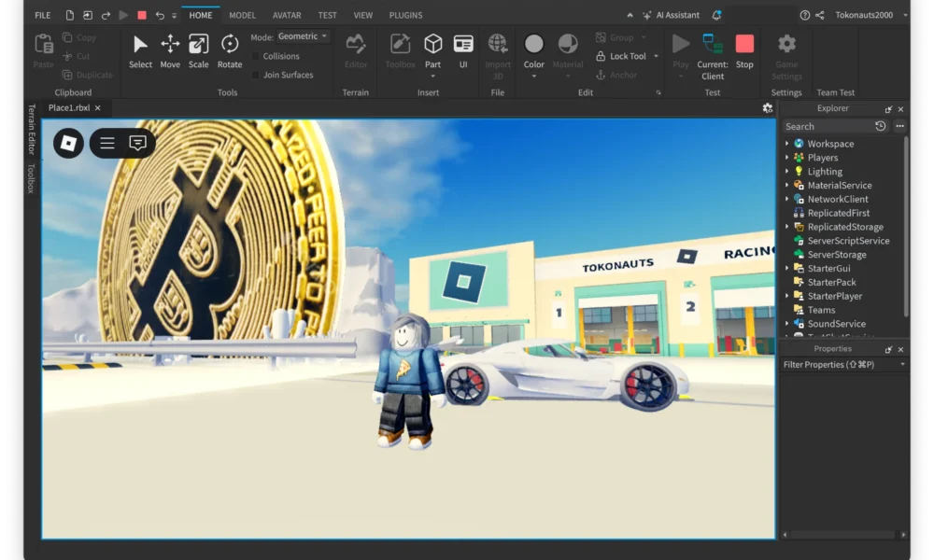Open the Roblox logo menu in the viewport
The width and height of the screenshot is (934, 560).
tap(68, 143)
